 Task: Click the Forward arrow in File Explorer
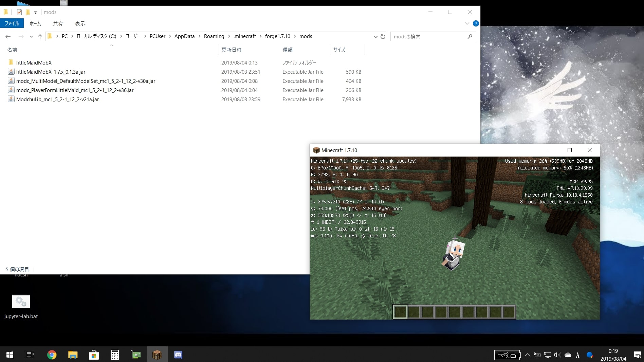21,36
